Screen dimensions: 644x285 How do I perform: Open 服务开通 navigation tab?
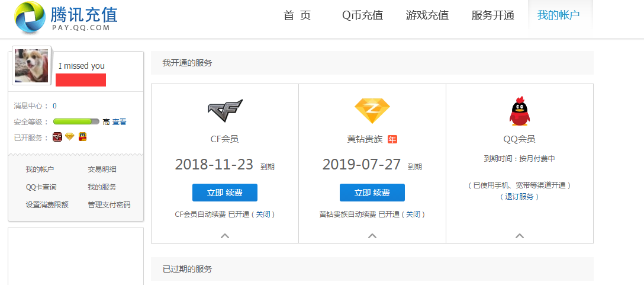coord(493,15)
